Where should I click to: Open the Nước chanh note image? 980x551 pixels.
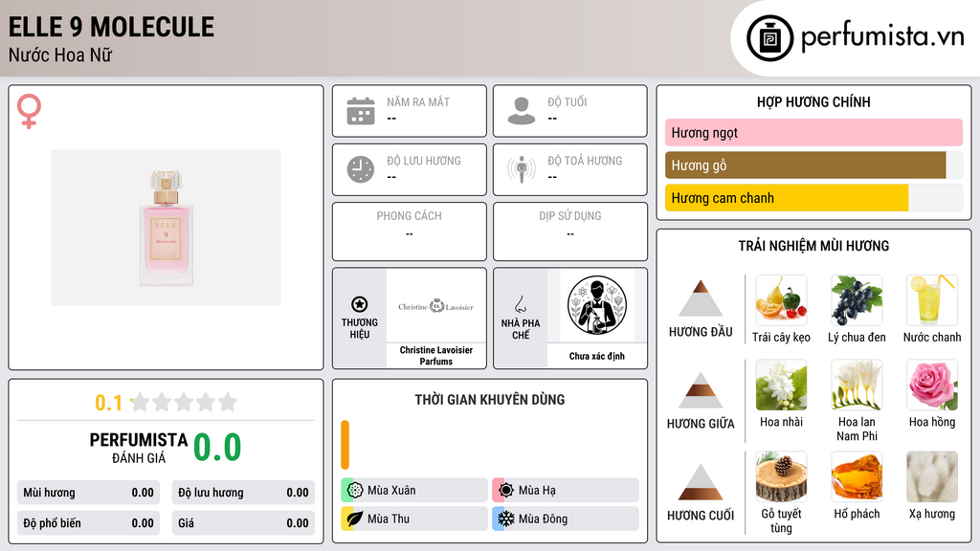coord(932,300)
